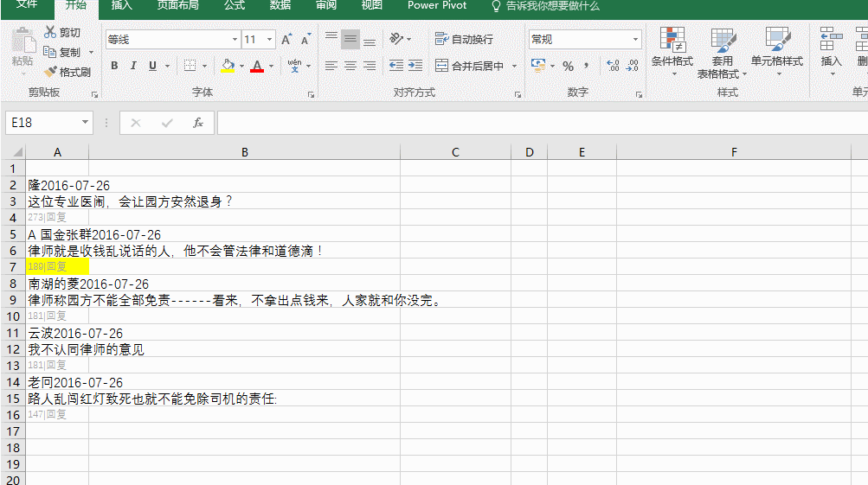The height and width of the screenshot is (485, 868).
Task: Switch to 页面布局 ribbon tab
Action: [177, 5]
